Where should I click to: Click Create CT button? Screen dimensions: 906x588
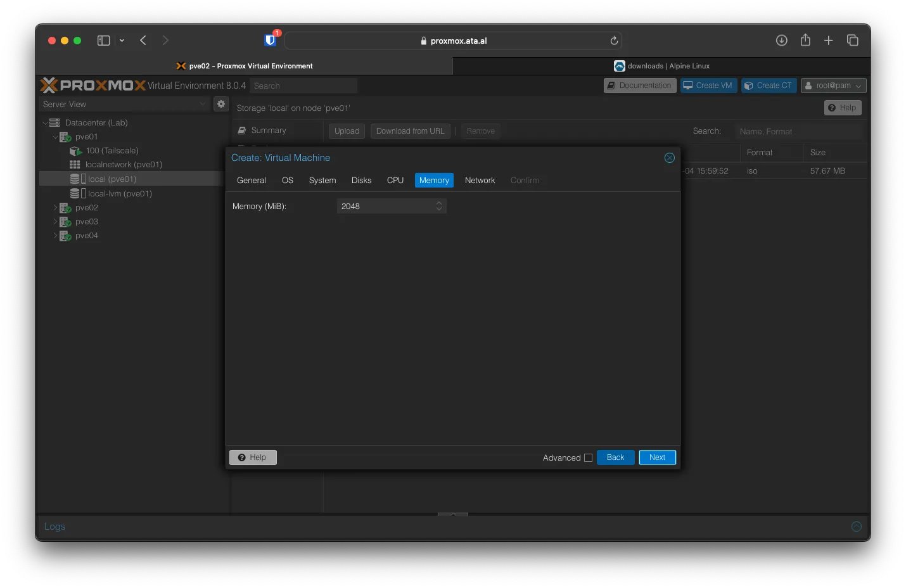[x=769, y=86]
